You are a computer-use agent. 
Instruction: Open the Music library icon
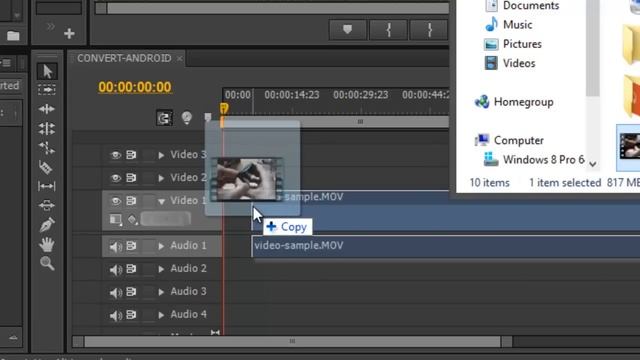tap(491, 24)
